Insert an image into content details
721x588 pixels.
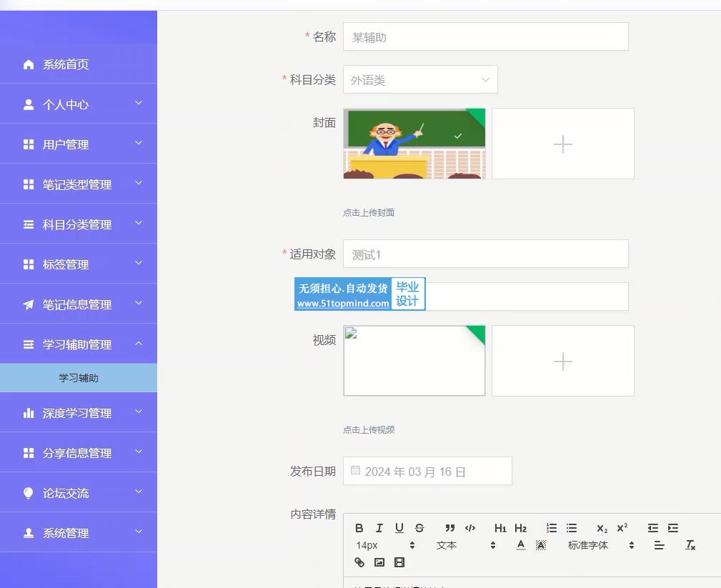379,562
